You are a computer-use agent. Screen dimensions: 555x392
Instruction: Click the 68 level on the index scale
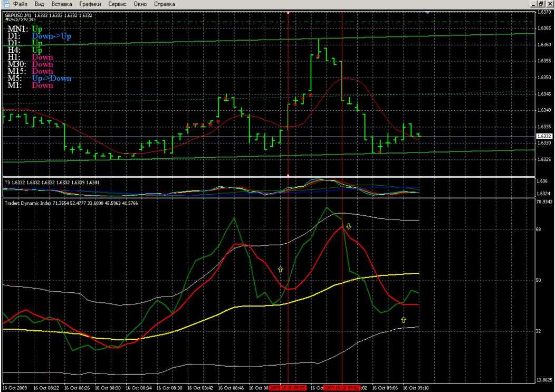coord(538,230)
